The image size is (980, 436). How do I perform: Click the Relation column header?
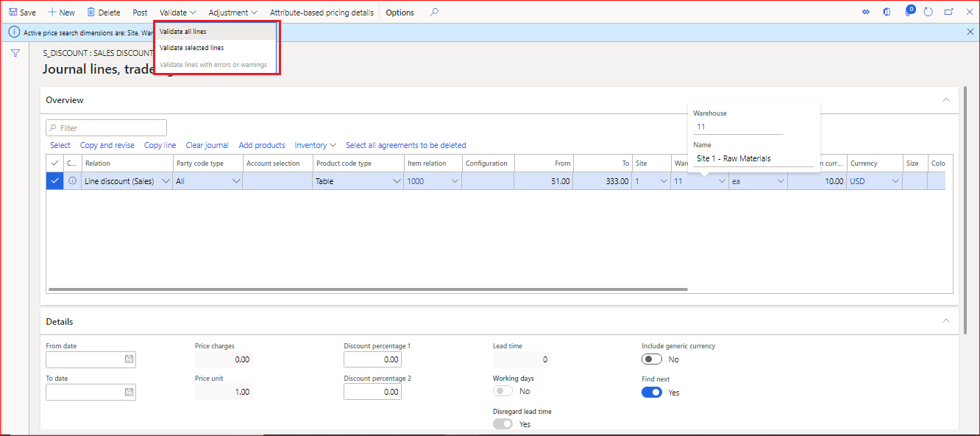pyautogui.click(x=127, y=163)
